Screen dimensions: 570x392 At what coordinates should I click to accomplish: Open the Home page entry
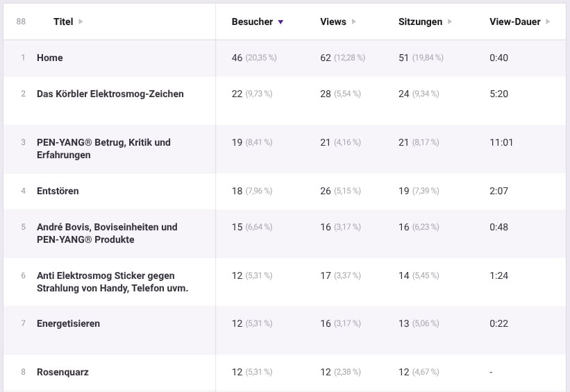click(50, 58)
